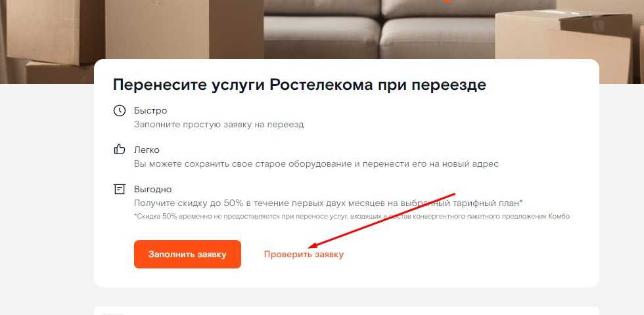
Task: Click the partially visible card below
Action: [x=346, y=310]
